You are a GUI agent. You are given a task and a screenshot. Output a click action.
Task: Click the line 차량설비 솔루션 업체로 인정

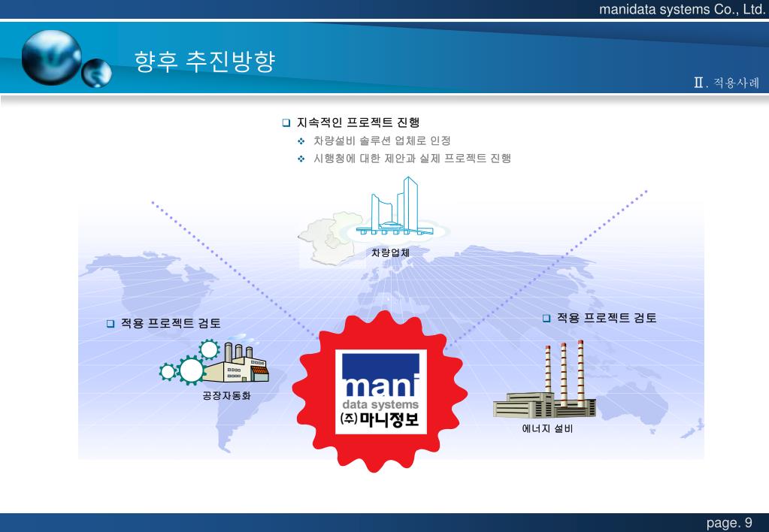pos(382,141)
